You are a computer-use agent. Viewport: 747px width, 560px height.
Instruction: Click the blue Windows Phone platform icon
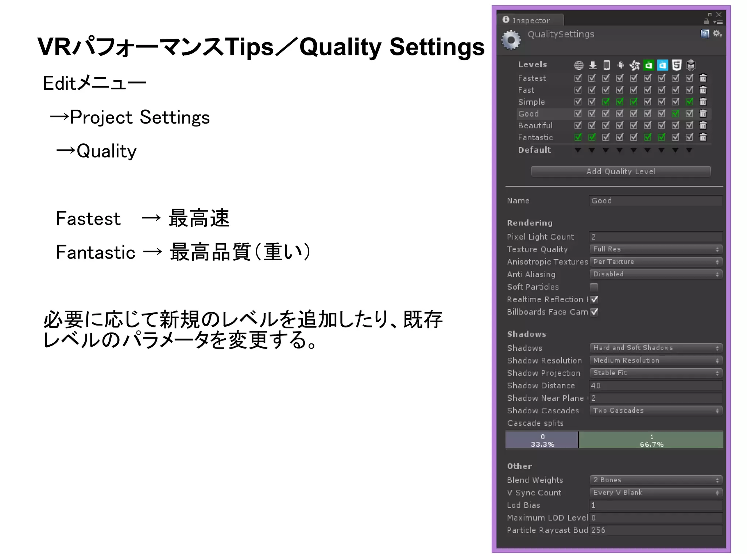point(662,65)
